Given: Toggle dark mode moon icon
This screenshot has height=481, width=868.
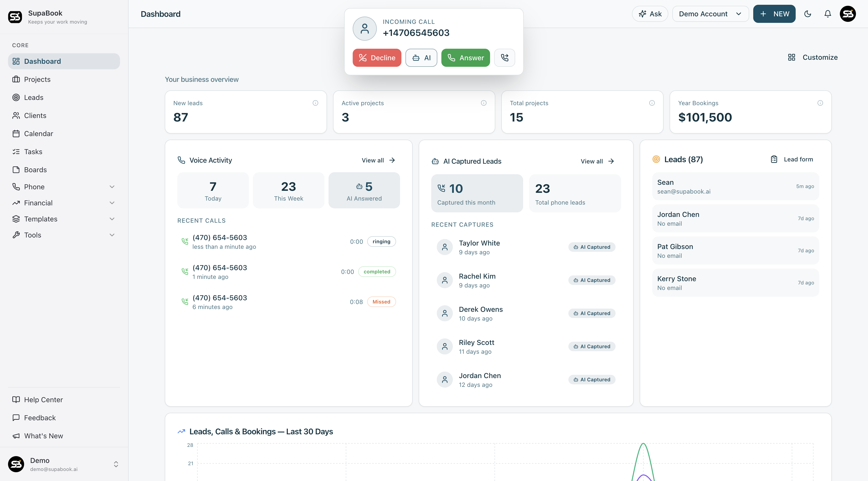Looking at the screenshot, I should [808, 14].
